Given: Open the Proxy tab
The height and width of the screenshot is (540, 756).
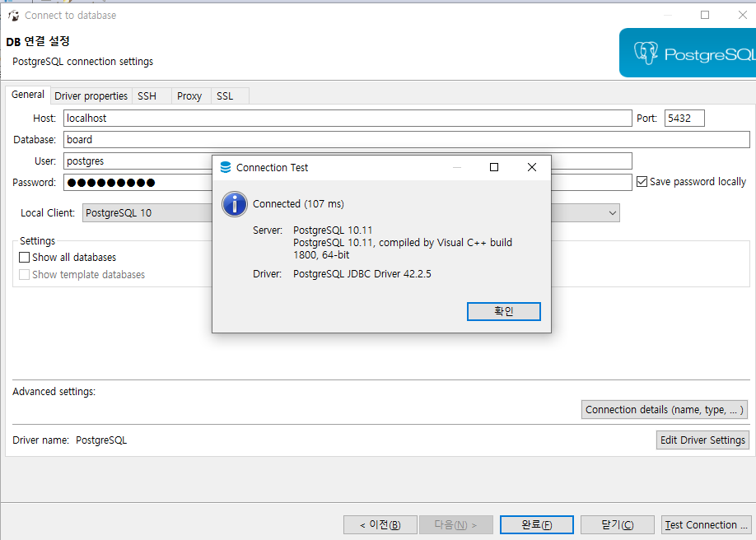Looking at the screenshot, I should (189, 96).
